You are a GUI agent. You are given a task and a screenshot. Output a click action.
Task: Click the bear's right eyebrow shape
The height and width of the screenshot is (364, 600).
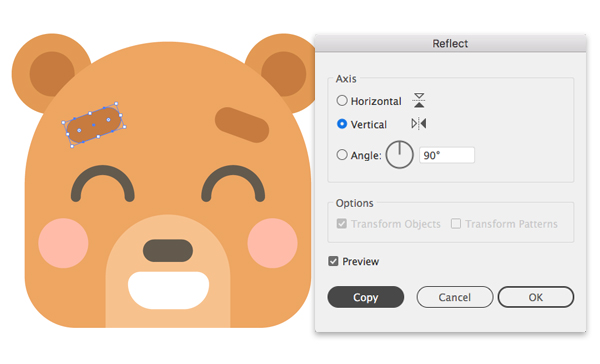[x=242, y=125]
